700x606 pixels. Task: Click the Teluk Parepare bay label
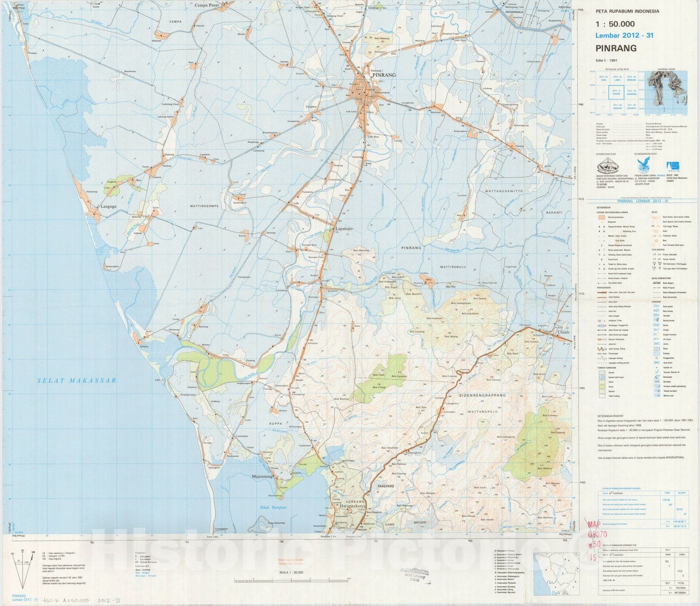(270, 508)
